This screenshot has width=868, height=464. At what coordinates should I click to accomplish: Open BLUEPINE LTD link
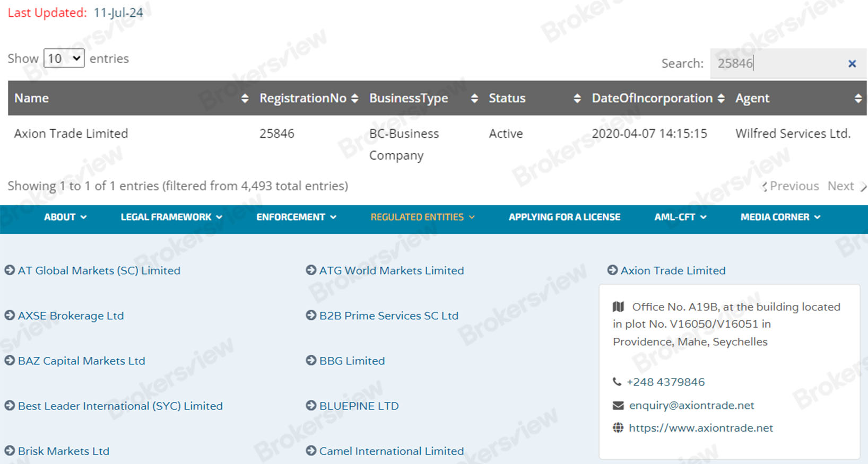pos(359,406)
